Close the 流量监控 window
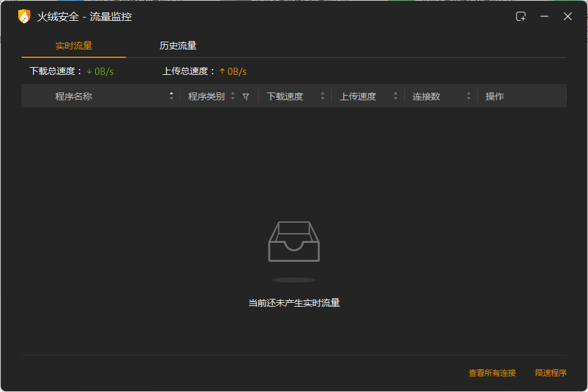The image size is (588, 392). [x=568, y=17]
